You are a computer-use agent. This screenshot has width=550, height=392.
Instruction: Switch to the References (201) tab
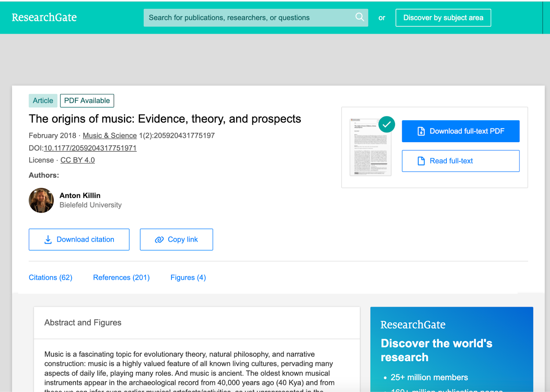point(121,278)
